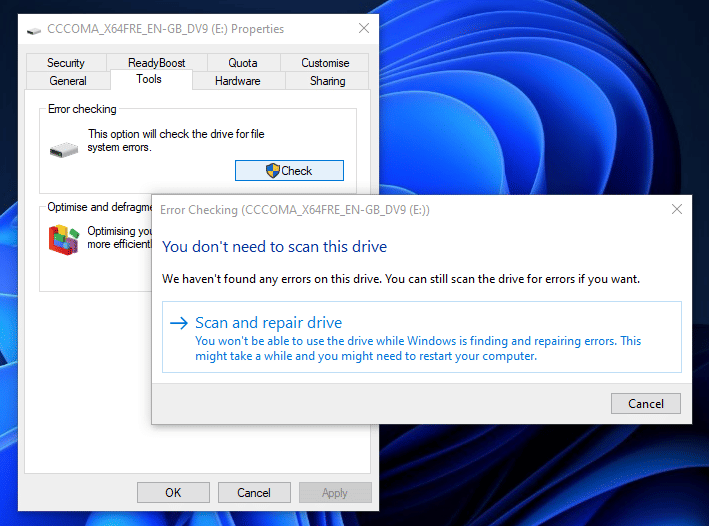Click Cancel in the Properties window
709x526 pixels.
pos(254,493)
